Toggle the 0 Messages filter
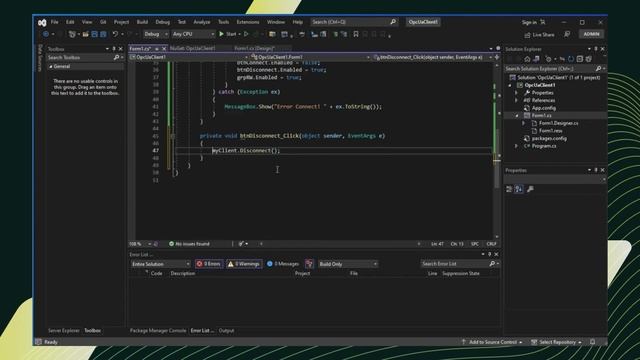Image resolution: width=640 pixels, height=360 pixels. (x=283, y=264)
